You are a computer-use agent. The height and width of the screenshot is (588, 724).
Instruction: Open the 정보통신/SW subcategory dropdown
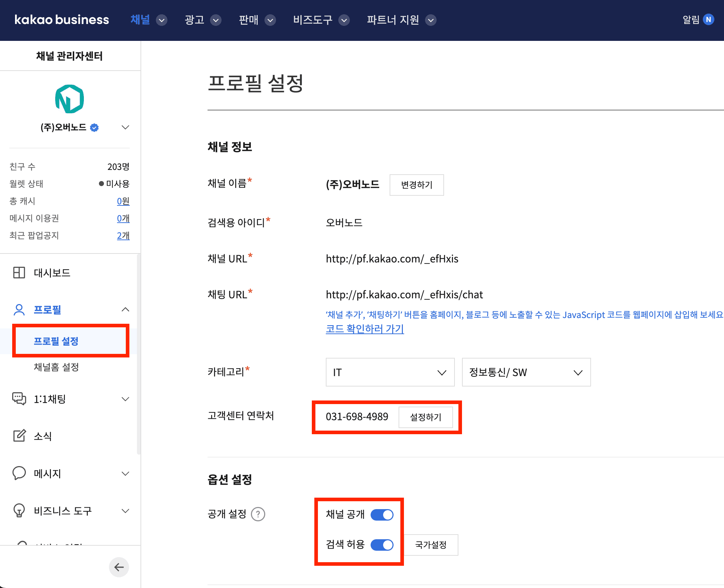pos(526,372)
